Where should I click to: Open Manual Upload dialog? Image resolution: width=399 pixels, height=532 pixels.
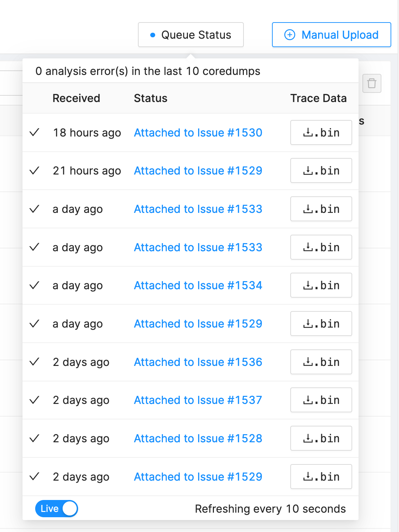pyautogui.click(x=331, y=35)
